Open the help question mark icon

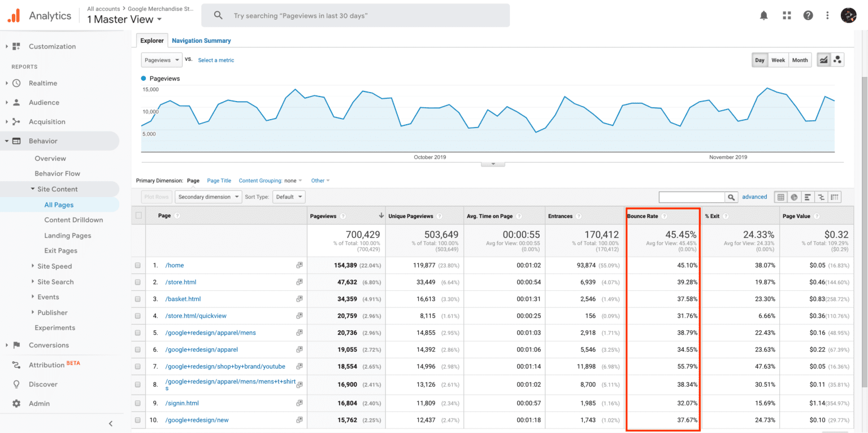pyautogui.click(x=808, y=16)
